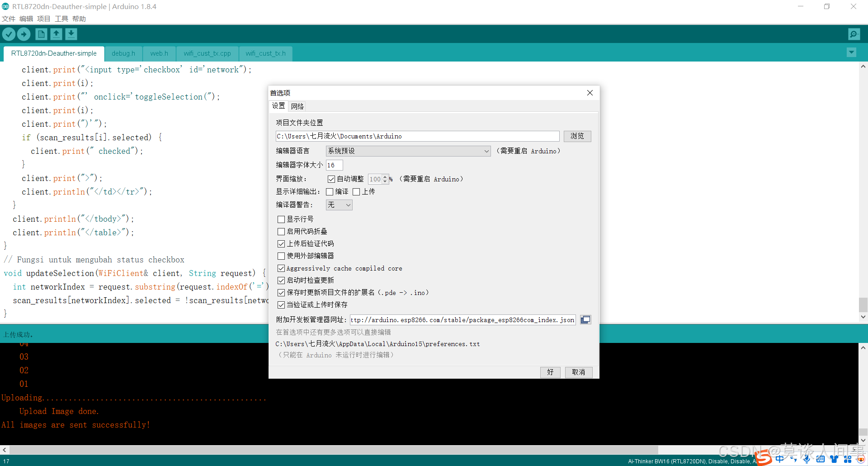Click the console horizontal scroll-left arrow
Viewport: 868px width, 466px height.
click(x=5, y=450)
